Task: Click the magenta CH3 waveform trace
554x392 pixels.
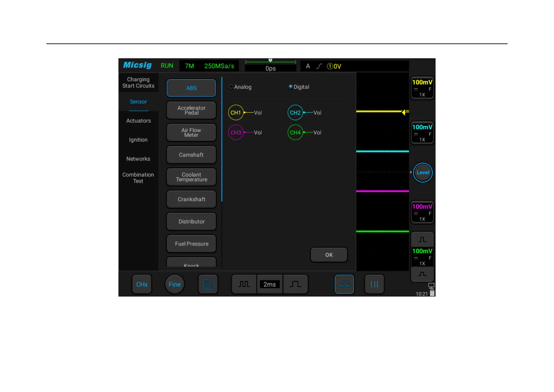Action: coord(382,191)
